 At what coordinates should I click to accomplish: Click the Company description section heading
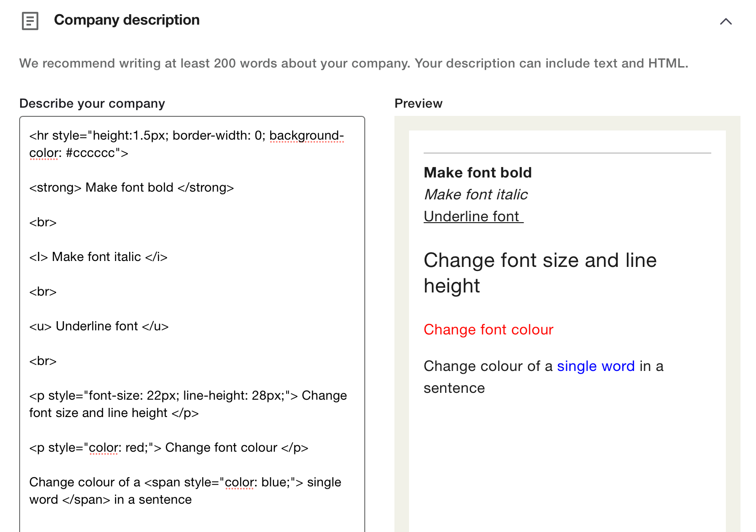126,20
